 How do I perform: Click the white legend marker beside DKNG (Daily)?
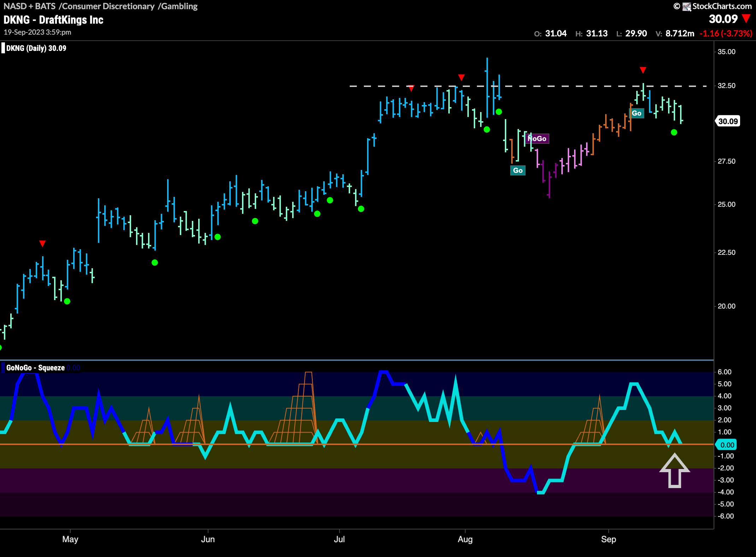(3, 48)
